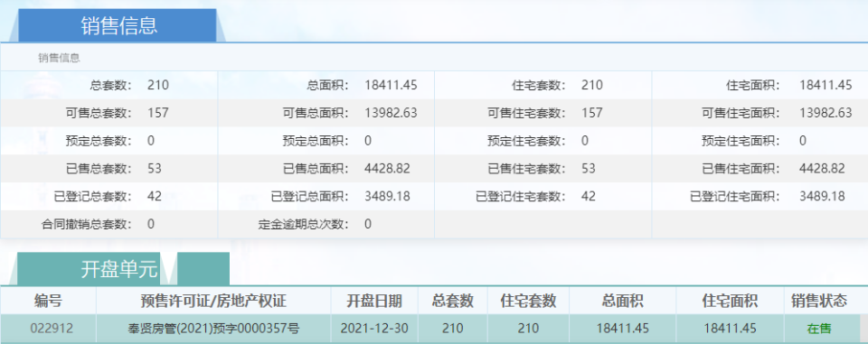The height and width of the screenshot is (344, 868).
Task: Select unit number 022912 in the table
Action: 52,329
